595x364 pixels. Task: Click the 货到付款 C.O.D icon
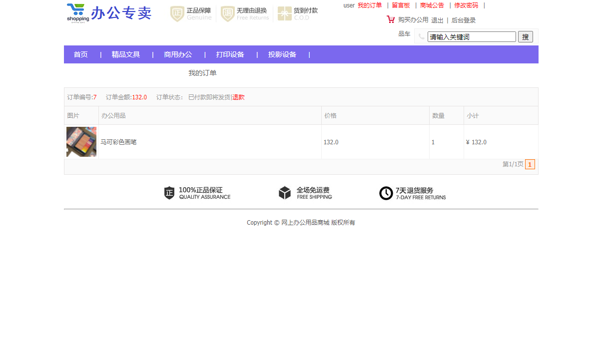point(285,13)
